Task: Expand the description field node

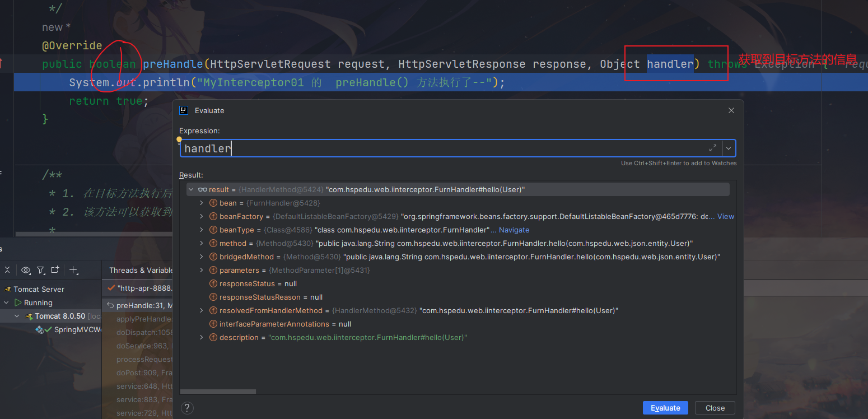Action: [x=202, y=337]
